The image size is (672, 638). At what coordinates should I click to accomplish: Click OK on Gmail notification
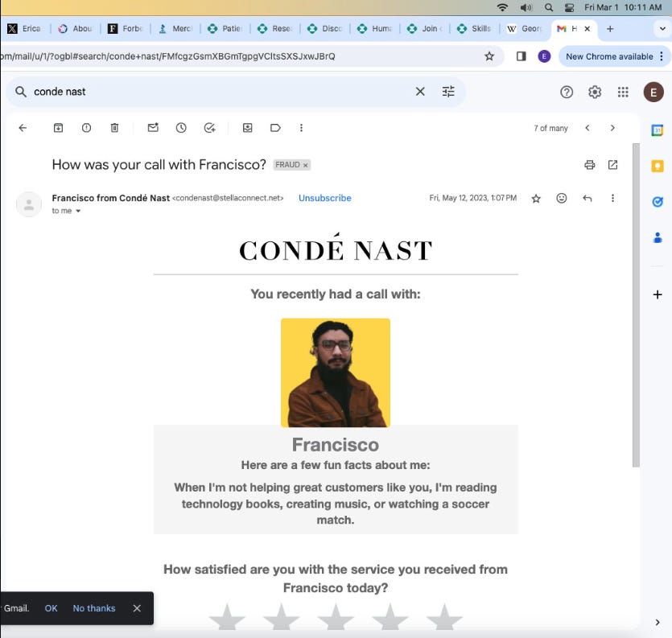pos(51,608)
